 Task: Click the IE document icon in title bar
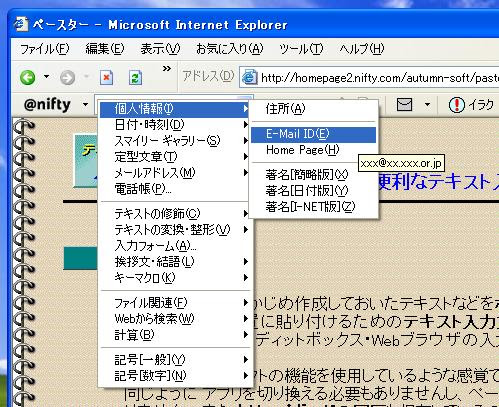(21, 24)
